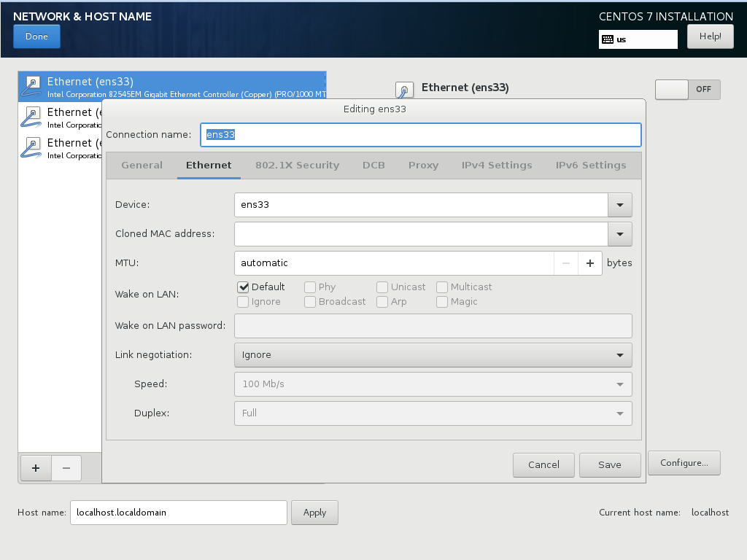Switch to the DCB tab
Screen dimensions: 747x560
[373, 166]
